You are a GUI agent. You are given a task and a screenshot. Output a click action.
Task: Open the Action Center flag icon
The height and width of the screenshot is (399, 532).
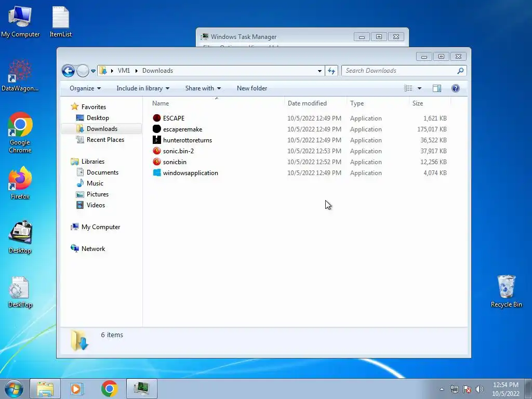[x=467, y=389]
